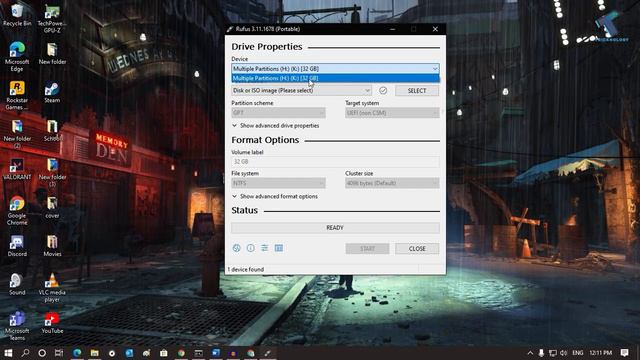Launch VALORANT desktop shortcut
Screen dimensions: 640x360
tap(17, 169)
